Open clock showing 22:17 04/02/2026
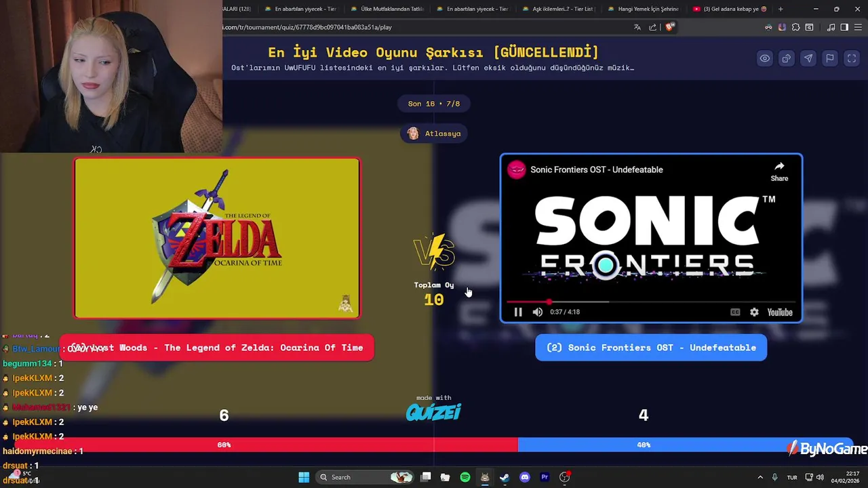The height and width of the screenshot is (488, 868). coord(845,477)
